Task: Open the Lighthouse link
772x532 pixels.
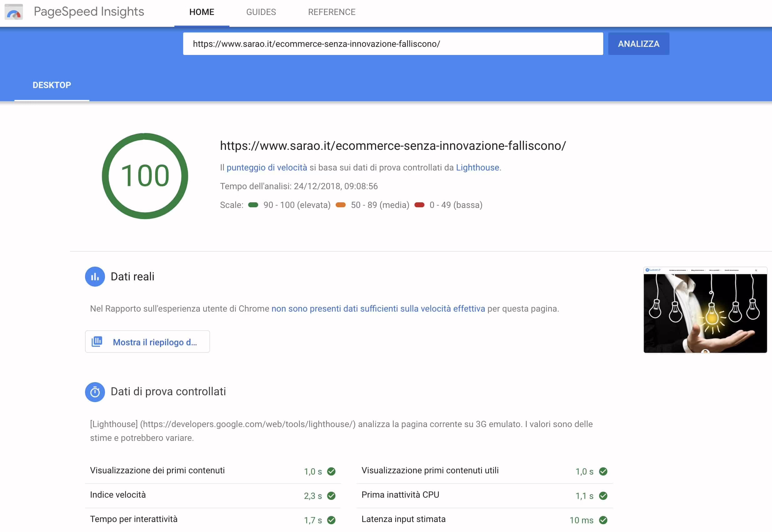Action: point(477,167)
